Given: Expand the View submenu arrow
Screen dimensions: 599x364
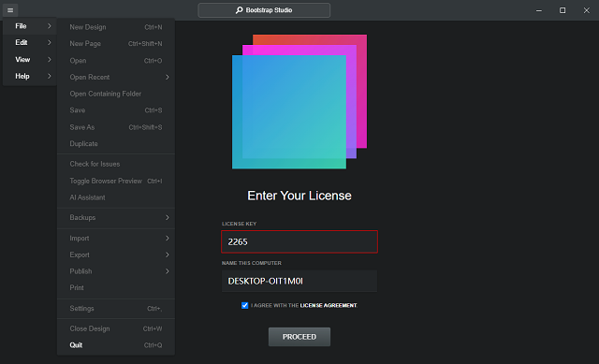Looking at the screenshot, I should 50,59.
